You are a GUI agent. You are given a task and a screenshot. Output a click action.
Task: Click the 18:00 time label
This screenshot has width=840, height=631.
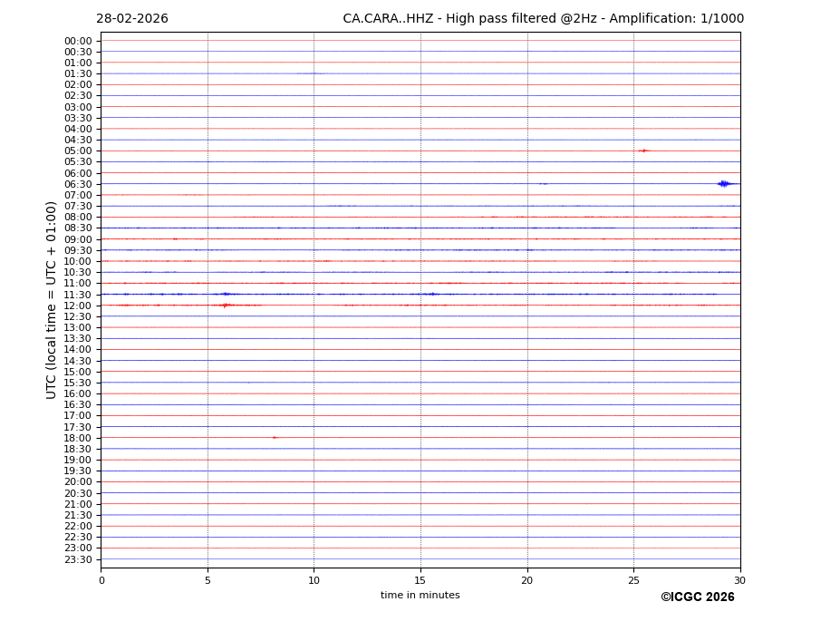[x=78, y=438]
